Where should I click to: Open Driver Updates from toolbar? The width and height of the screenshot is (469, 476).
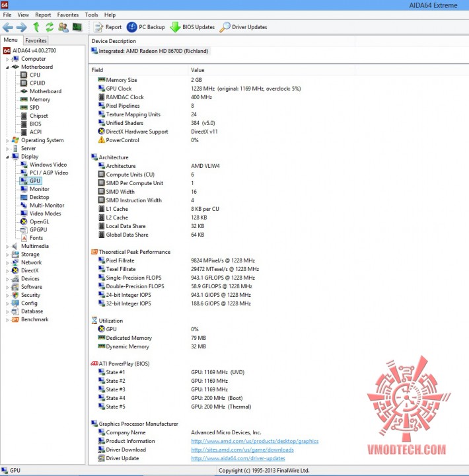(x=243, y=27)
